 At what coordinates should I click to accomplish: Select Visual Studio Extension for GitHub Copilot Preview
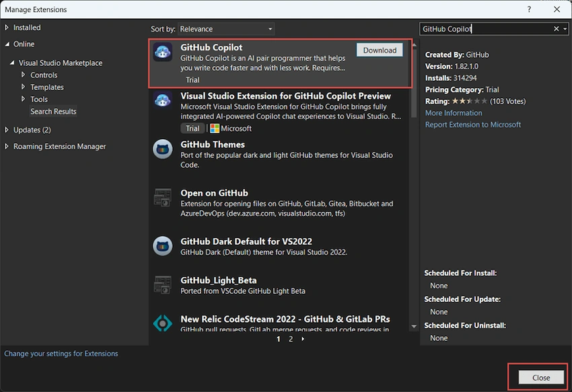tap(285, 96)
